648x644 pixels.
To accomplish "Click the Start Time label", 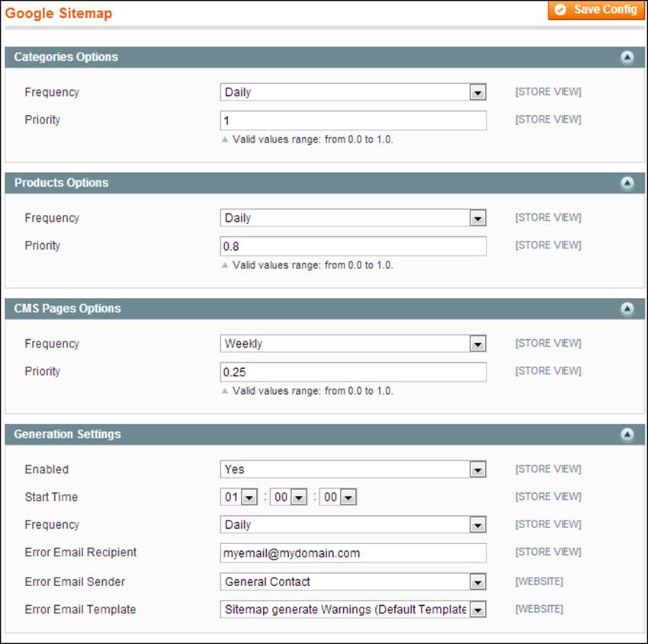I will click(x=51, y=497).
